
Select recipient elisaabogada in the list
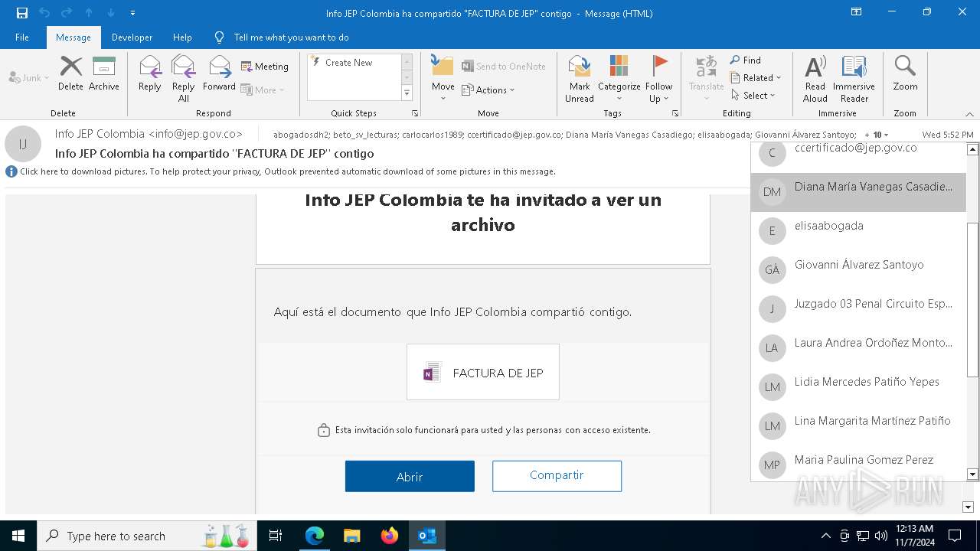[858, 230]
